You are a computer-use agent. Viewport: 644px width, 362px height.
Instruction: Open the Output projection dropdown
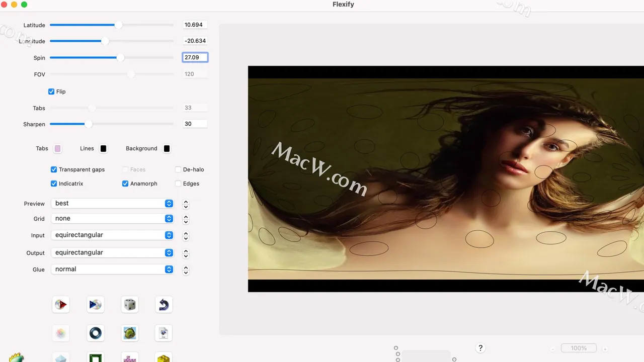pyautogui.click(x=112, y=252)
